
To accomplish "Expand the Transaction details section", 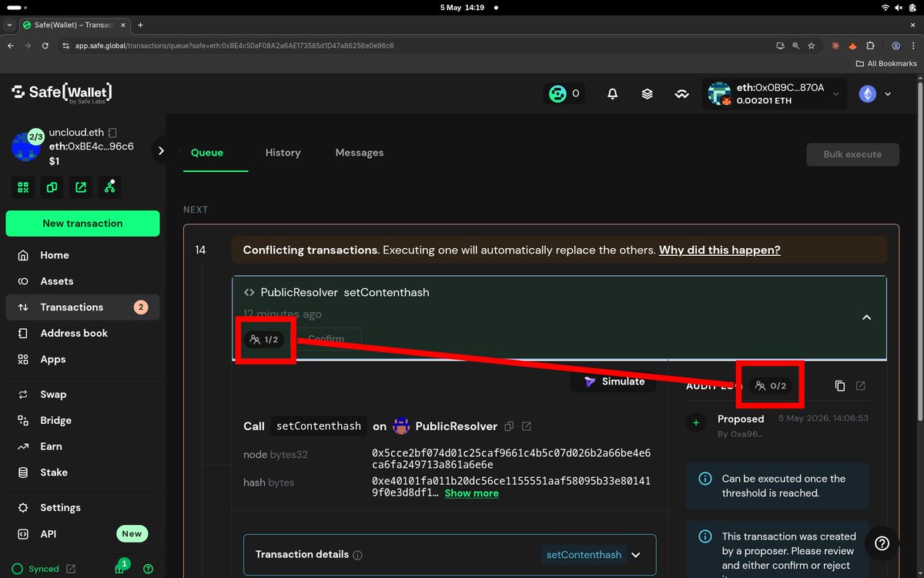I will pyautogui.click(x=636, y=555).
